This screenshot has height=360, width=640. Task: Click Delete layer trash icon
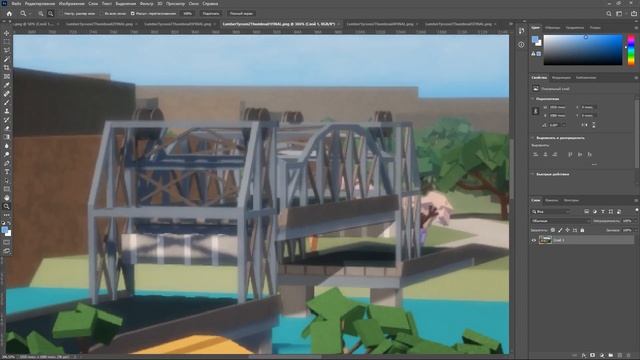tap(629, 356)
